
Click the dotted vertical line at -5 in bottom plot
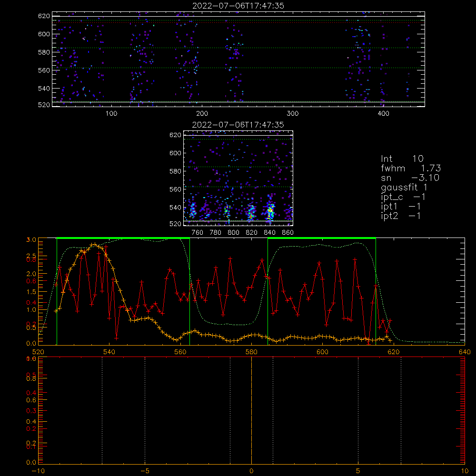(x=145, y=410)
